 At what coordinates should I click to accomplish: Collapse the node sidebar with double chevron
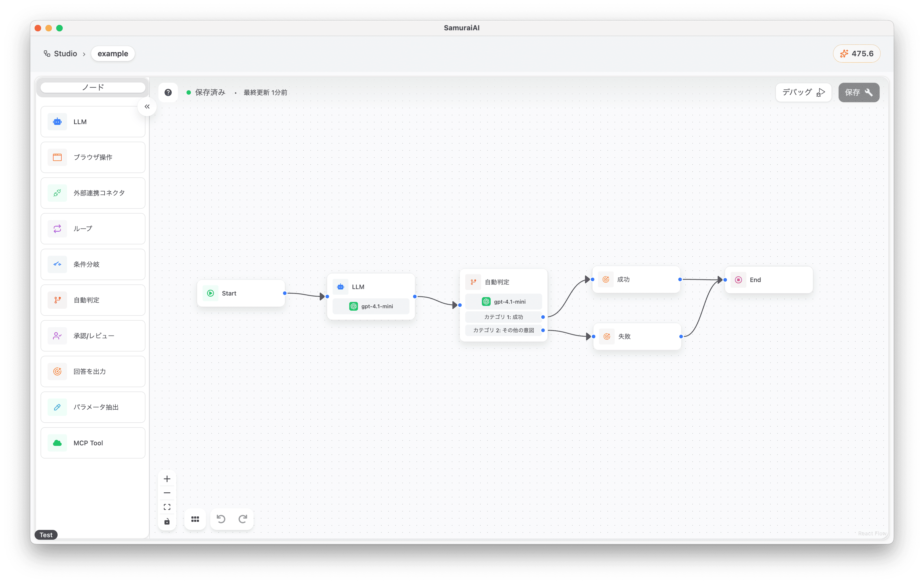147,107
